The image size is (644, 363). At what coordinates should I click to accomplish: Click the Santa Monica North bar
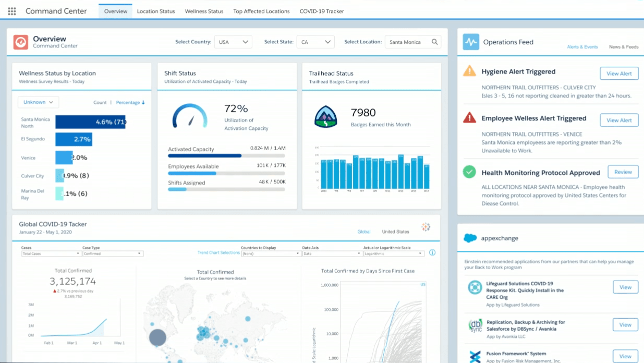91,122
